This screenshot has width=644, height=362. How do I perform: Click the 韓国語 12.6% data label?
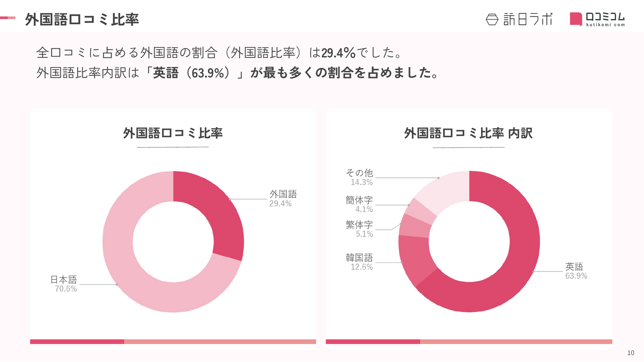pos(359,262)
